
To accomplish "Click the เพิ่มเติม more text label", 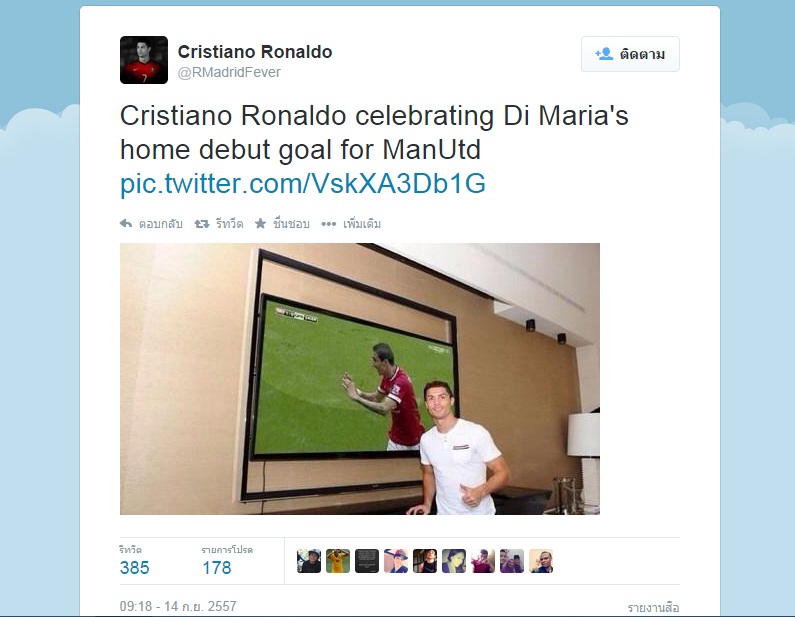I will click(x=362, y=224).
